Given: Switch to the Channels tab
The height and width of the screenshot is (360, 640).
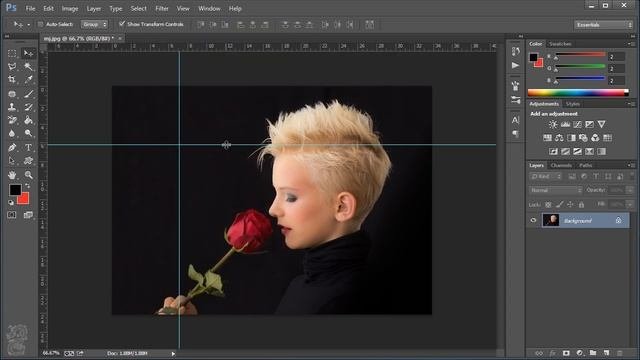Looking at the screenshot, I should [561, 165].
